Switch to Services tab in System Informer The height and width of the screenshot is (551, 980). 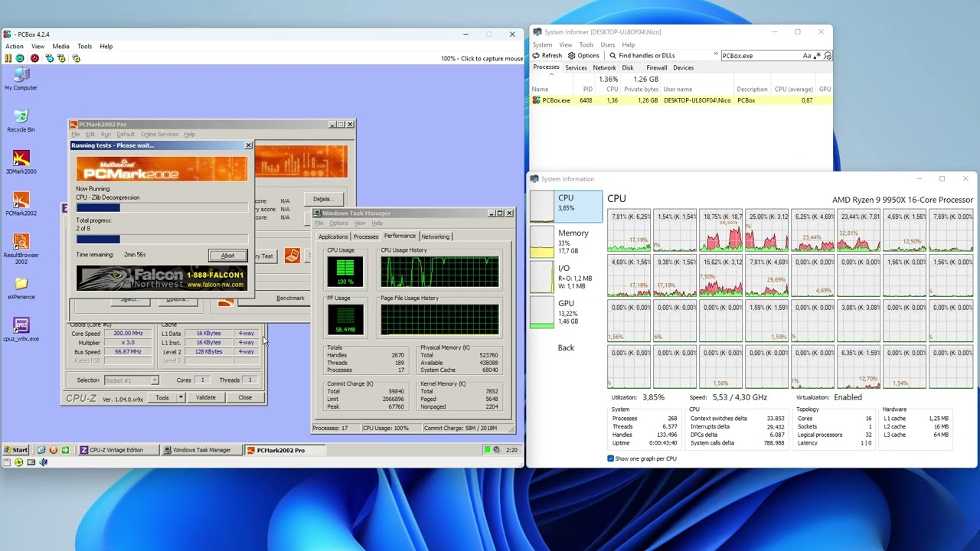[x=576, y=67]
